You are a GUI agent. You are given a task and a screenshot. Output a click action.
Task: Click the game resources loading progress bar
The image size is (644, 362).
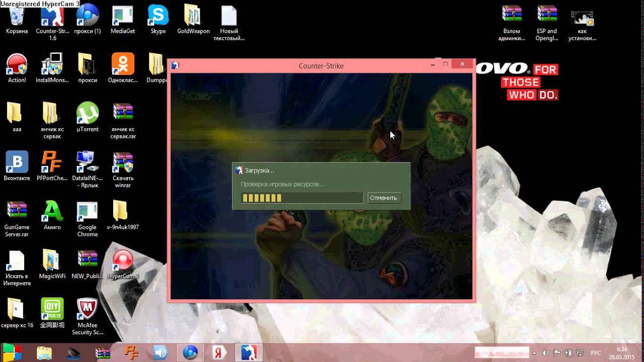(302, 198)
